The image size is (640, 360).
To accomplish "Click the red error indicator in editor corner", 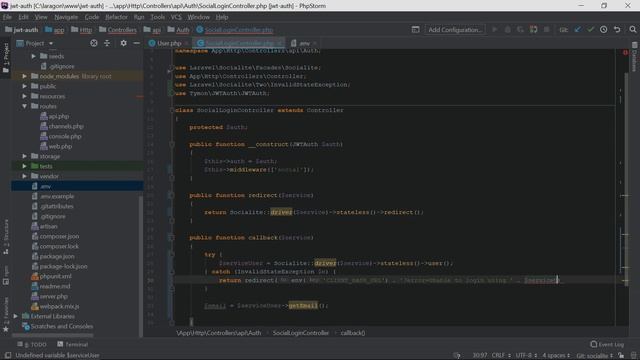I will [x=625, y=53].
